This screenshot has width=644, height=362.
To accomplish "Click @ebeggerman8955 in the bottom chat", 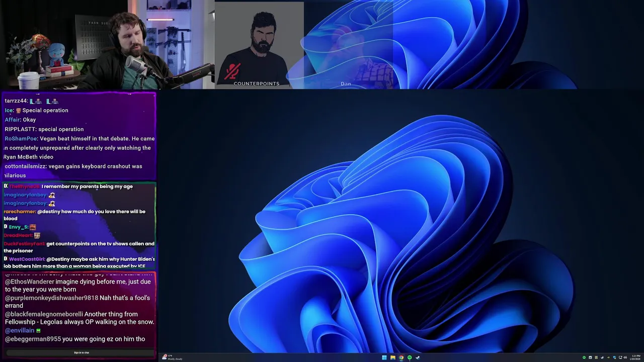I will point(33,339).
